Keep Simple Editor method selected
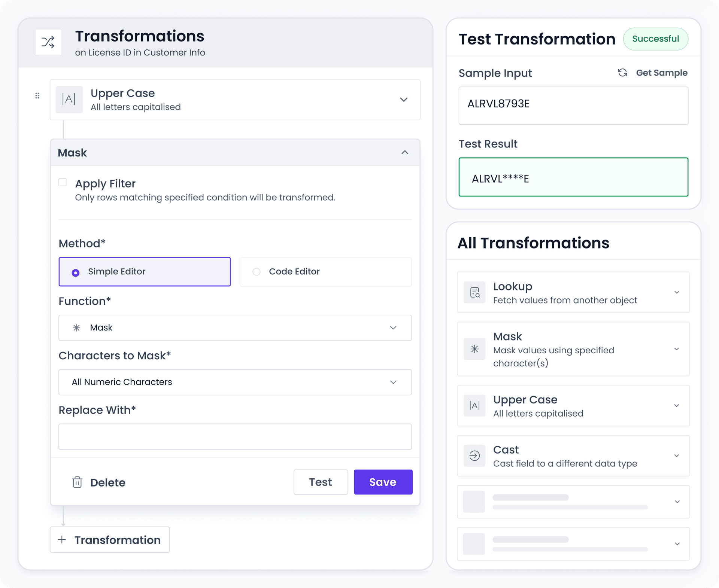Viewport: 719px width, 588px height. pos(76,271)
